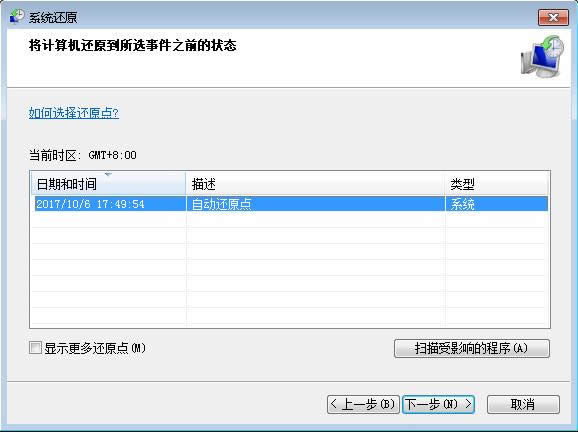Click 扫描受影响的程序(A) button
Screen dimensions: 578x432
(x=471, y=348)
